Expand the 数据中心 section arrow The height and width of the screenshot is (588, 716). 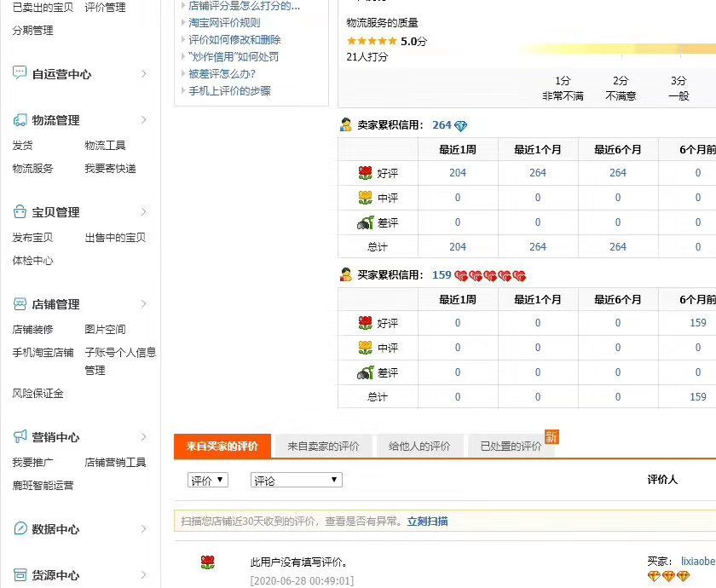[144, 528]
